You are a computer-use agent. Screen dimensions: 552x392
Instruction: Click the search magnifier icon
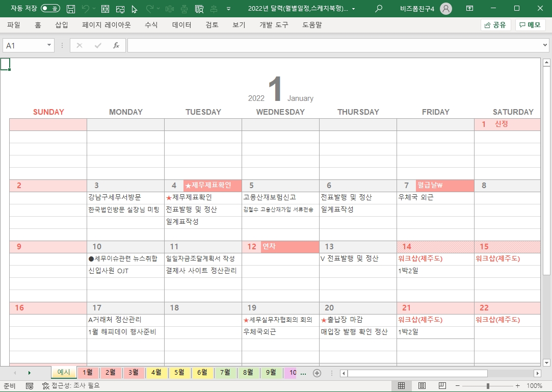coord(379,9)
